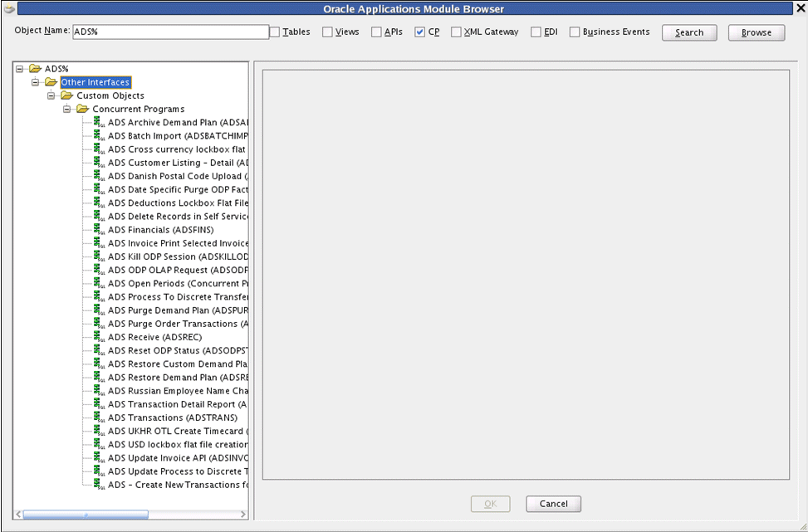Click the icon beside ADS UKHR OTL Create Timecard
Image resolution: width=808 pixels, height=532 pixels.
click(x=100, y=430)
